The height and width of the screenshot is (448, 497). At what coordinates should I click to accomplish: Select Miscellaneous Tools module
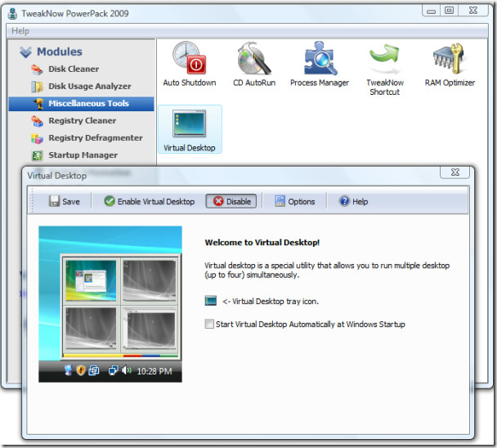[x=81, y=104]
